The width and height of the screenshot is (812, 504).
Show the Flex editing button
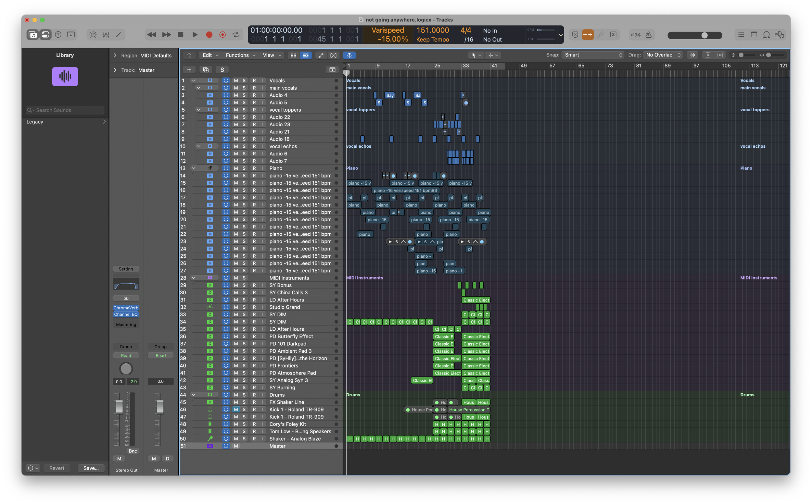[x=333, y=55]
